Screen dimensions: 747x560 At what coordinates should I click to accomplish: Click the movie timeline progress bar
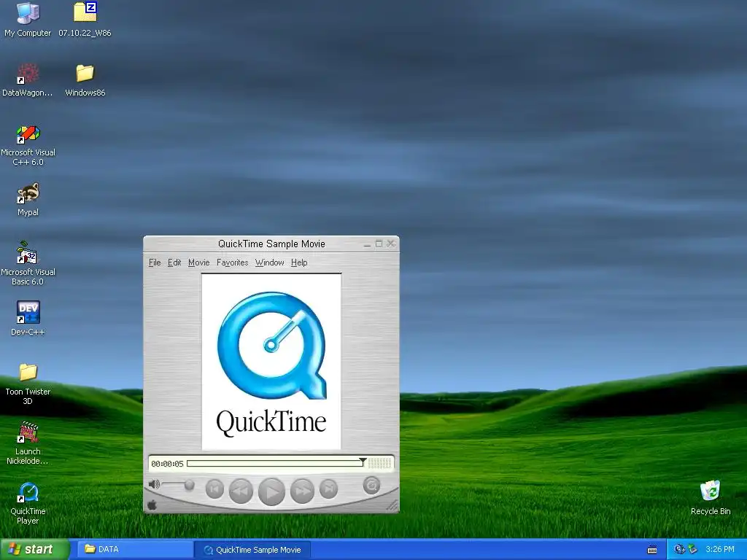point(275,463)
